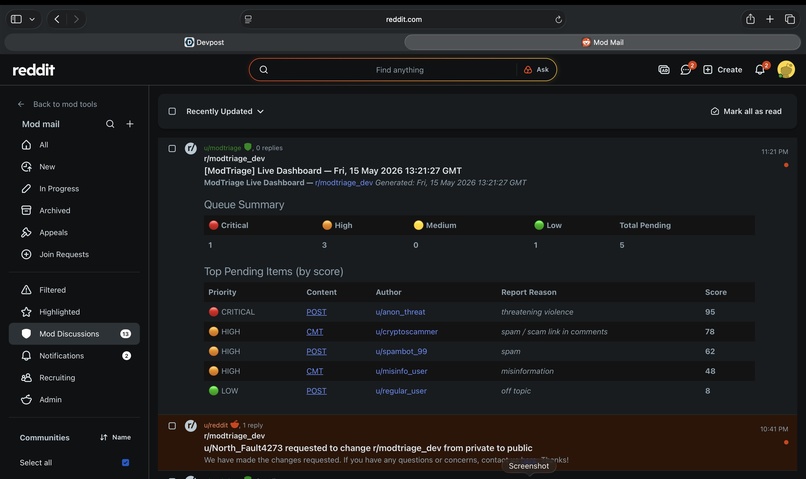
Task: Open the POST link in the LOW row
Action: click(x=316, y=391)
